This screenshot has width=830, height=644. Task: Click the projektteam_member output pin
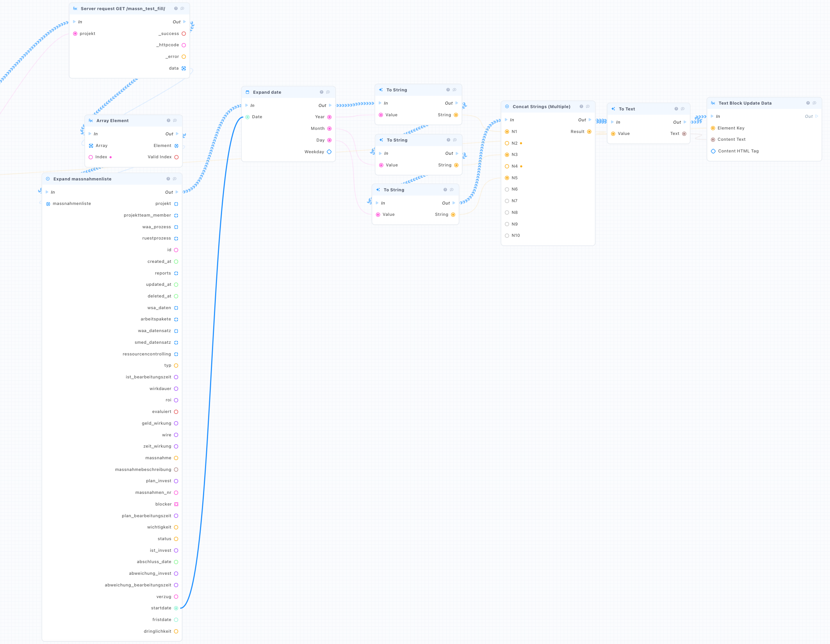pos(176,215)
